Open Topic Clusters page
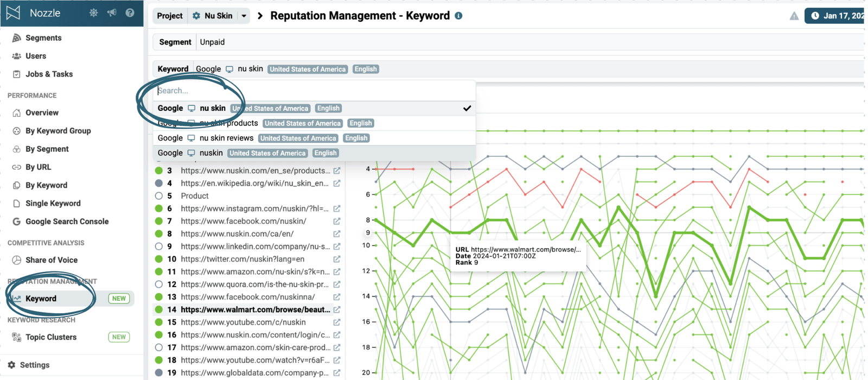Image resolution: width=868 pixels, height=380 pixels. pyautogui.click(x=51, y=337)
